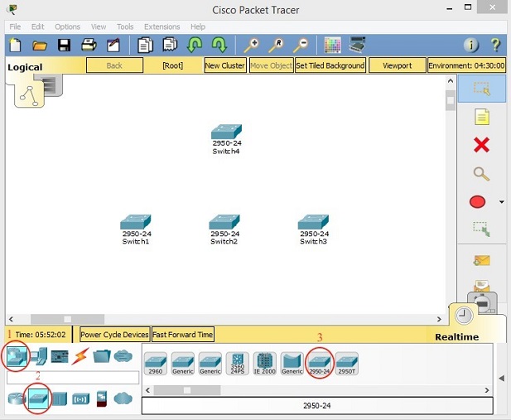This screenshot has height=420, width=511.
Task: Open the Help menu
Action: pos(198,27)
